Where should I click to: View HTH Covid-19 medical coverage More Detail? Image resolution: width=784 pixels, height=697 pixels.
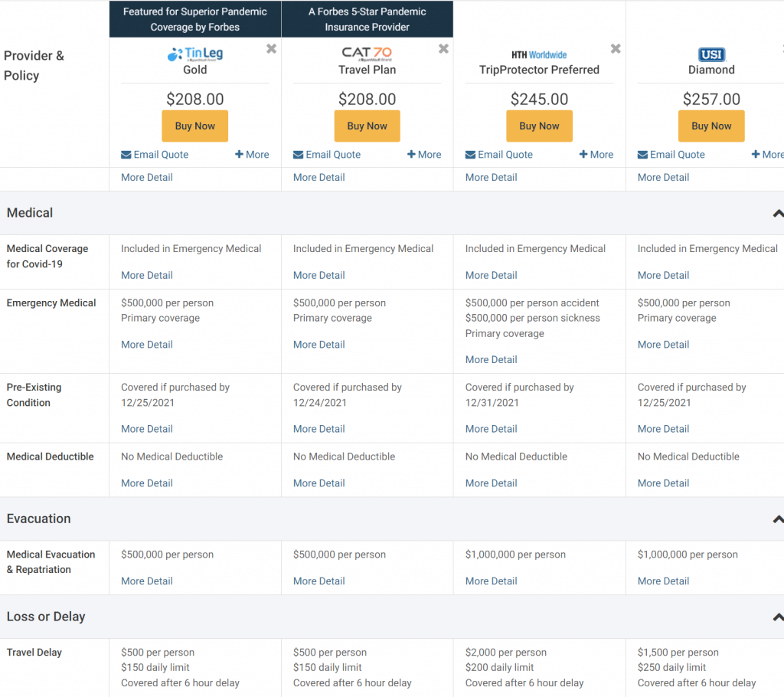pyautogui.click(x=491, y=275)
